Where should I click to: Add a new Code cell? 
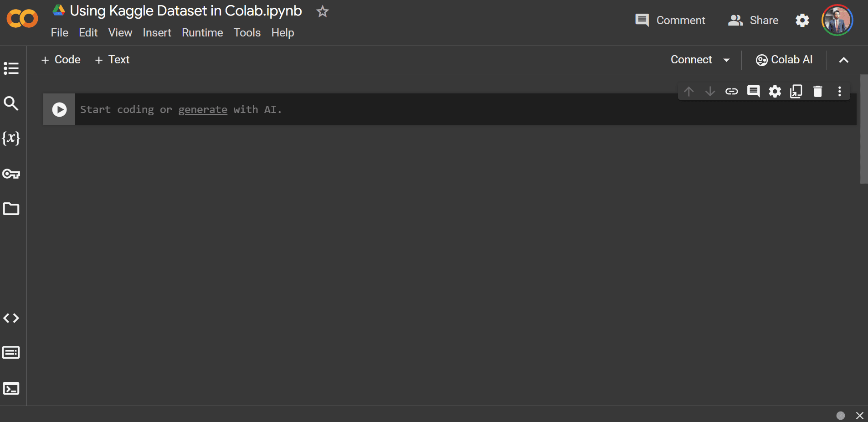(x=61, y=60)
